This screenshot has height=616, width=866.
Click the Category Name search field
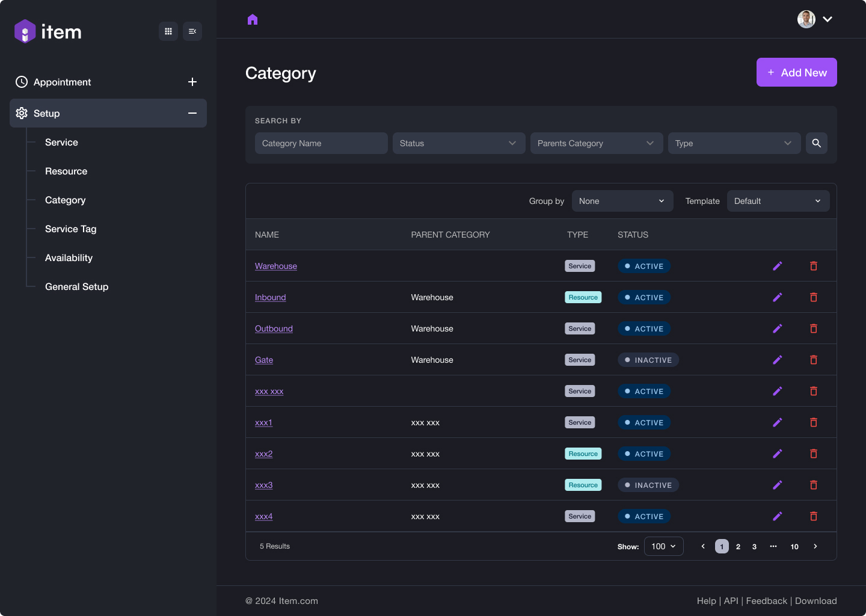(321, 143)
